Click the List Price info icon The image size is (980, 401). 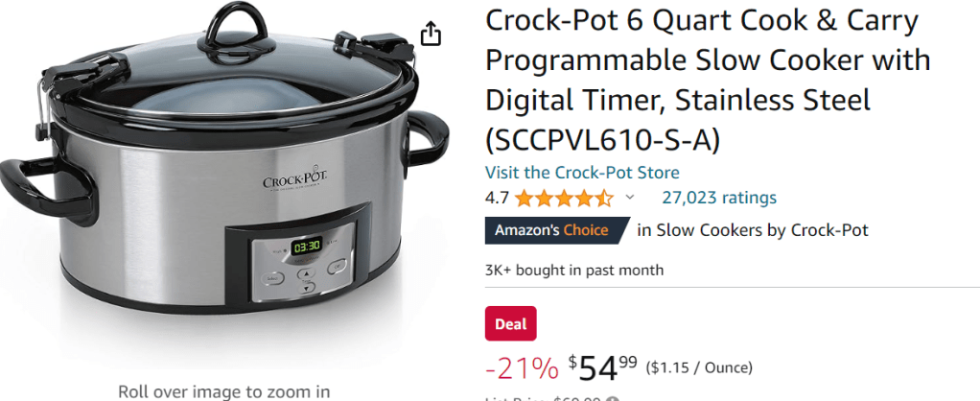coord(614,399)
